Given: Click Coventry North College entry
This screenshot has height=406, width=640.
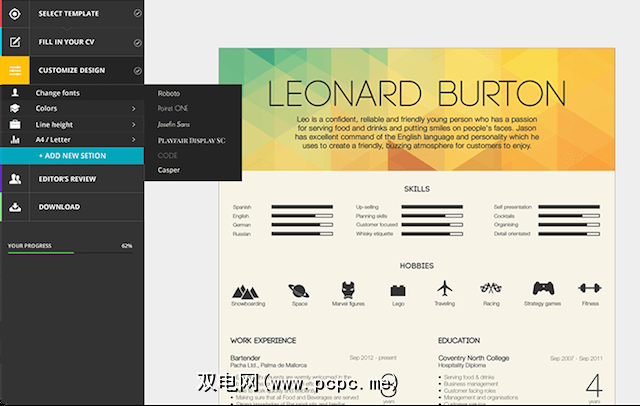Looking at the screenshot, I should (473, 358).
